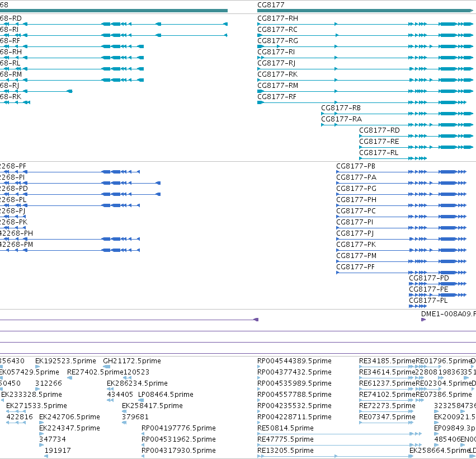
Task: Select EST label RE47775.5prime
Action: pos(285,439)
